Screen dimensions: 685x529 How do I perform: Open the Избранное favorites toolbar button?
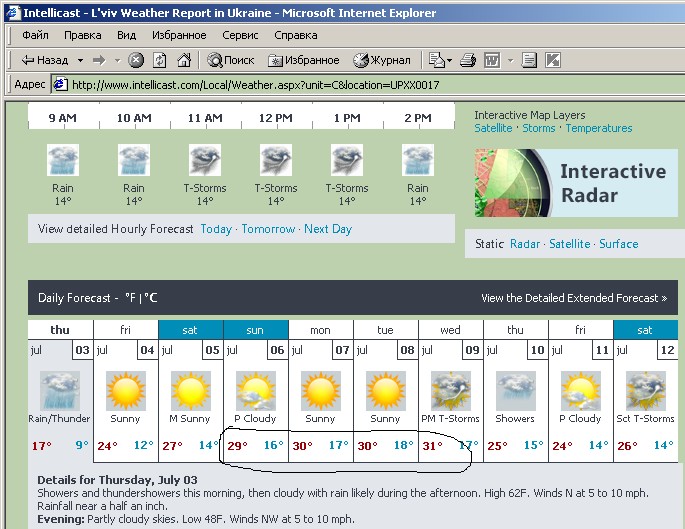(304, 60)
